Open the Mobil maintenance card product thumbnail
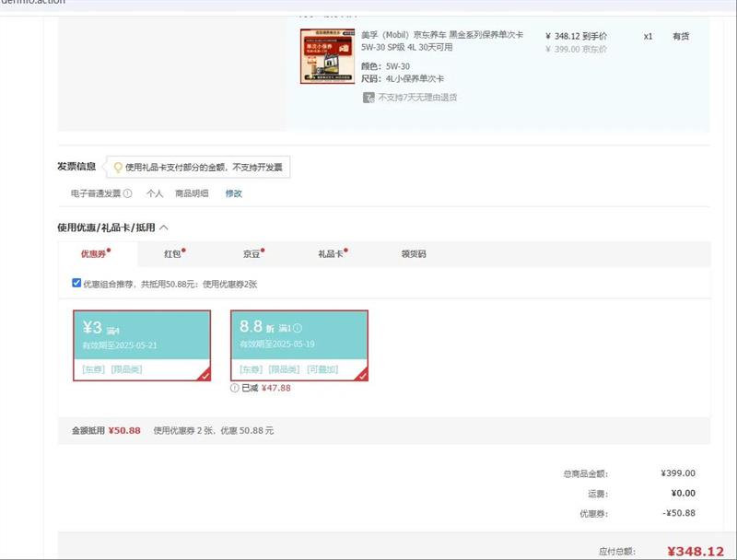The width and height of the screenshot is (737, 560). (x=328, y=56)
